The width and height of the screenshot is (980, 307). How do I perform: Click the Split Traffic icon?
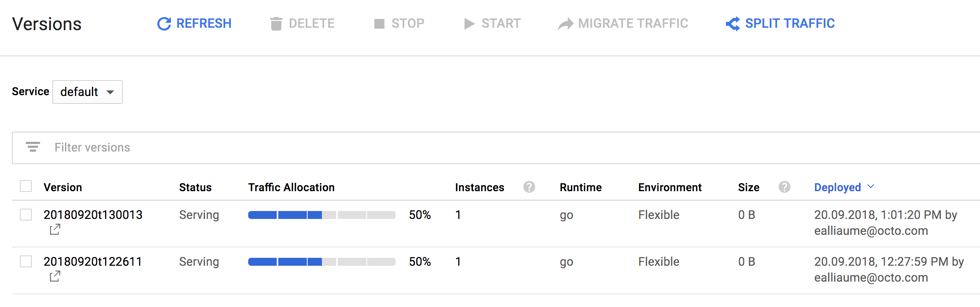733,24
